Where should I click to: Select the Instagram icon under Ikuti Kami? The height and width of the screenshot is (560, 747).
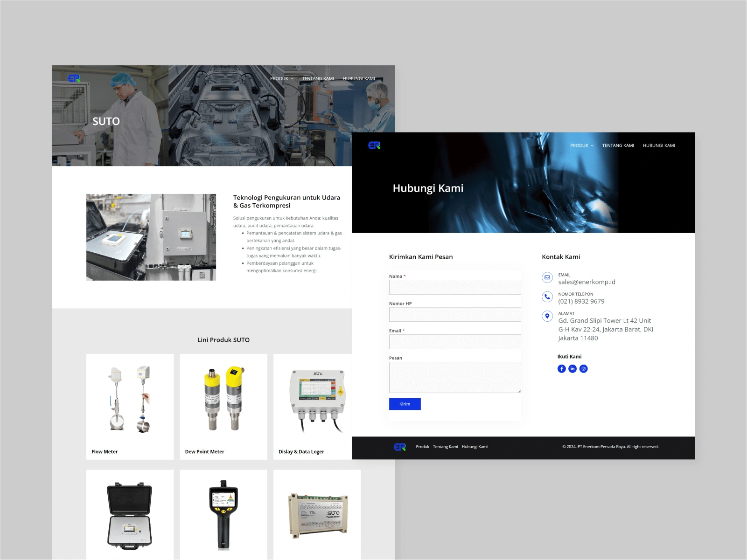click(x=583, y=368)
